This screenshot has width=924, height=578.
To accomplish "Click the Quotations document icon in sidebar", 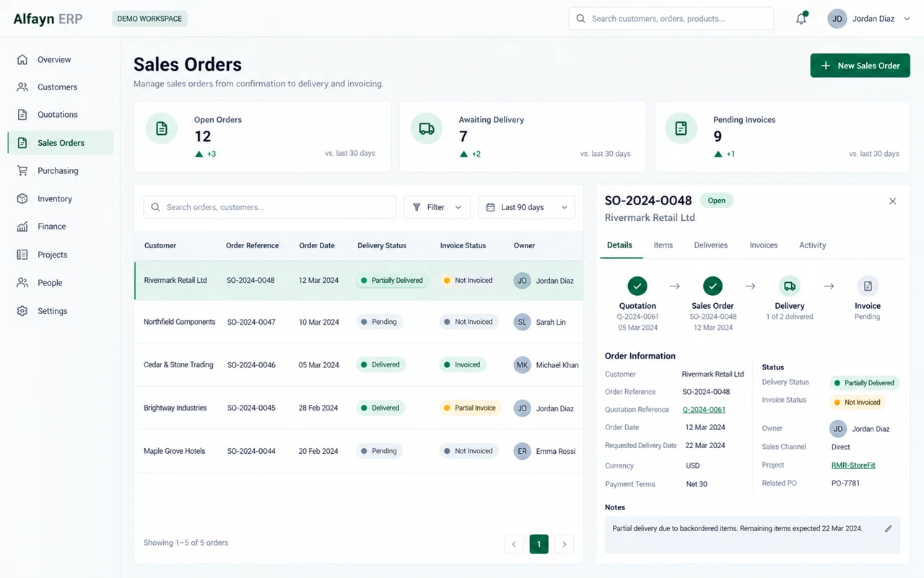I will point(22,115).
